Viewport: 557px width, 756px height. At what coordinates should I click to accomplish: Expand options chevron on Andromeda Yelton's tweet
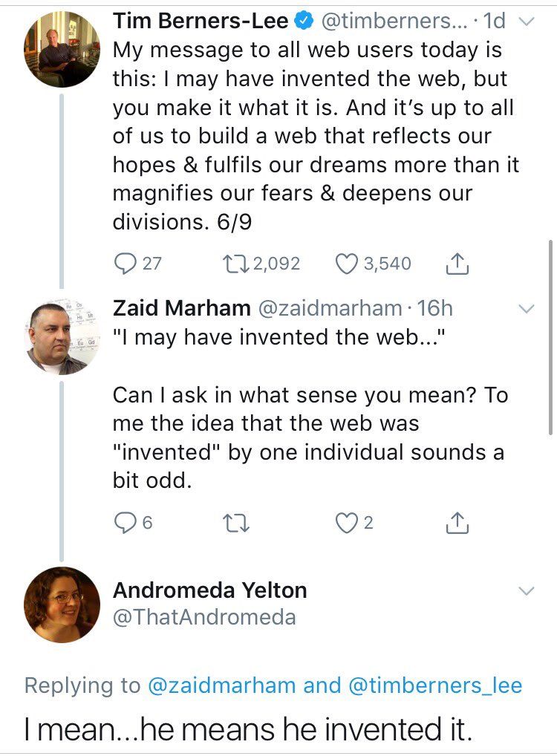(x=526, y=591)
